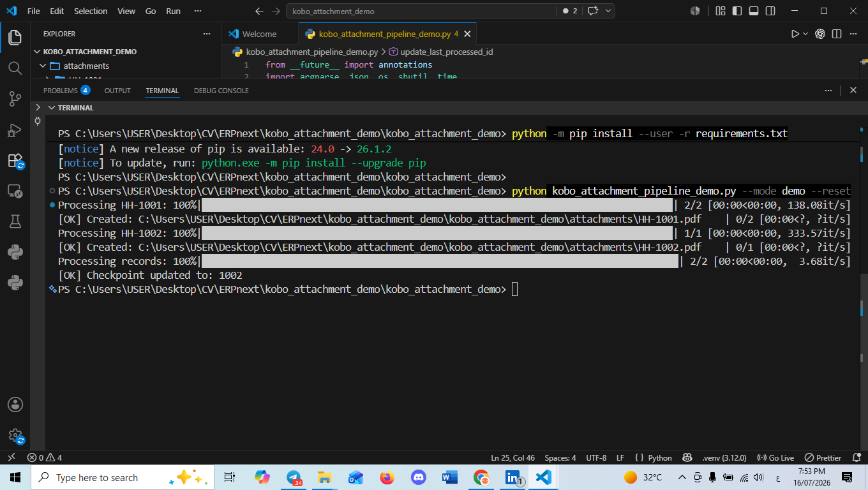The width and height of the screenshot is (868, 490).
Task: Go forward with the right arrow
Action: 276,11
